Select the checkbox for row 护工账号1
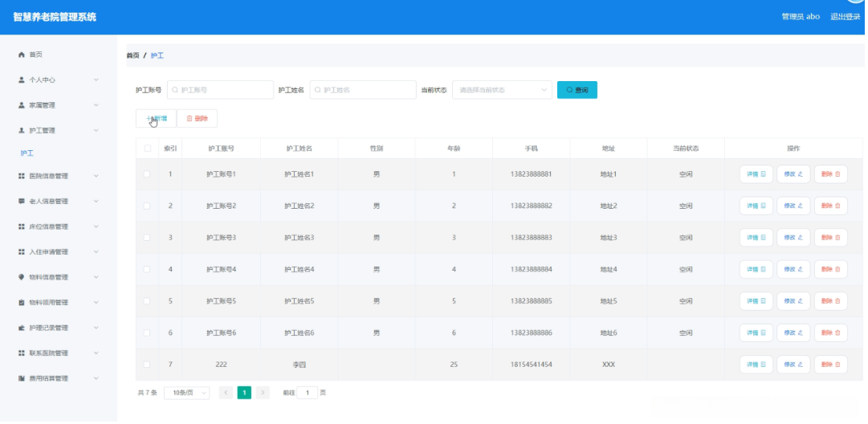 [147, 173]
